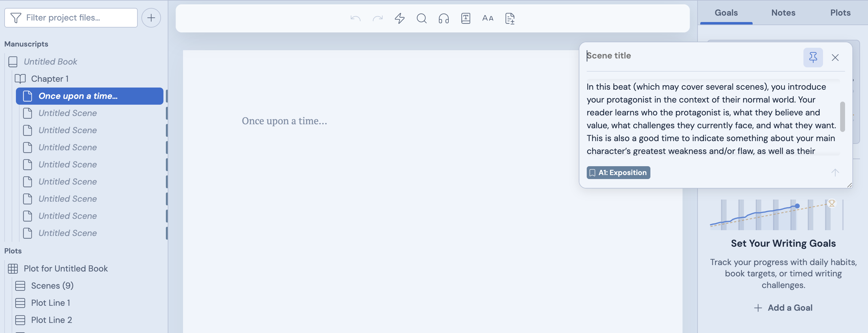Screen dimensions: 868x333
Task: Click the Once upon a time page icon
Action: tap(28, 96)
